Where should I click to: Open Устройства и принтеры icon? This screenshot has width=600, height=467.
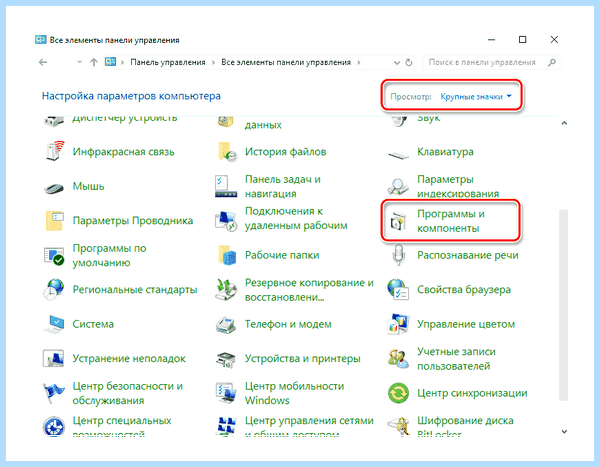[x=226, y=359]
